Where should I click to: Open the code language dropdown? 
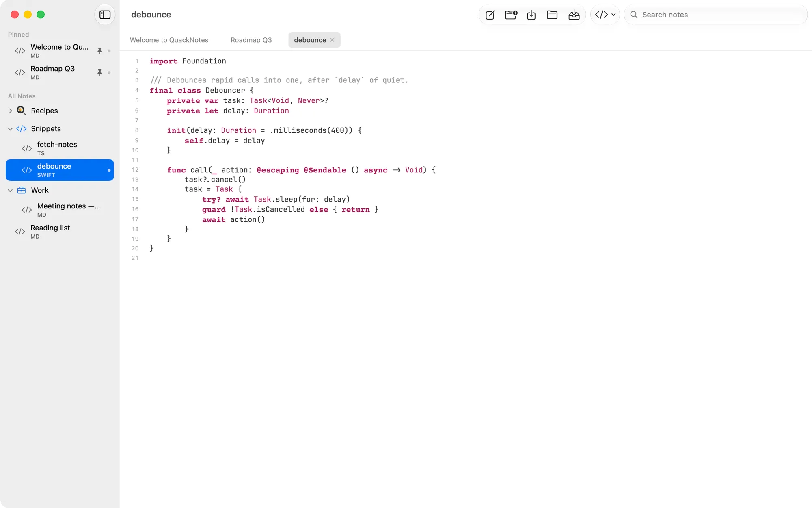point(605,15)
